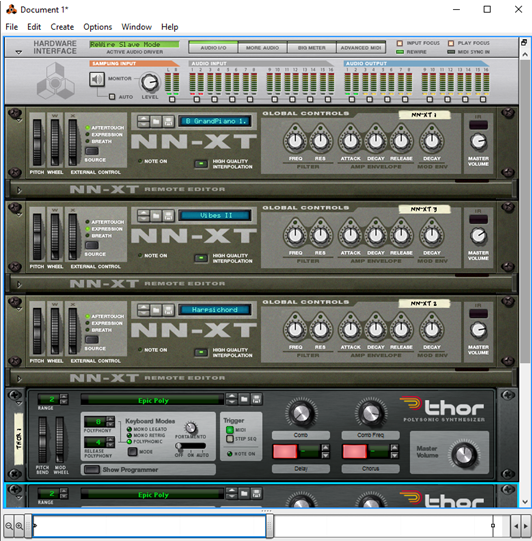
Task: Click the Attack knob on Vibes II NN-XT
Action: (x=351, y=235)
